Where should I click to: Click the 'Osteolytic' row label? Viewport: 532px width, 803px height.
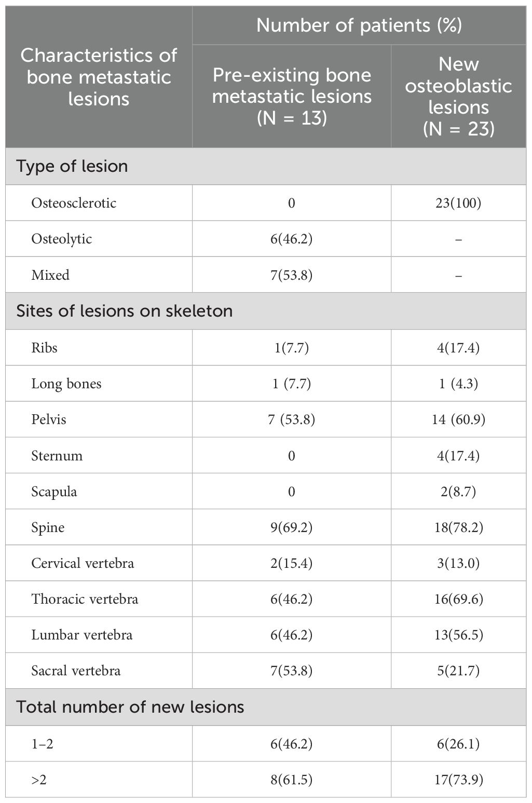(x=62, y=239)
